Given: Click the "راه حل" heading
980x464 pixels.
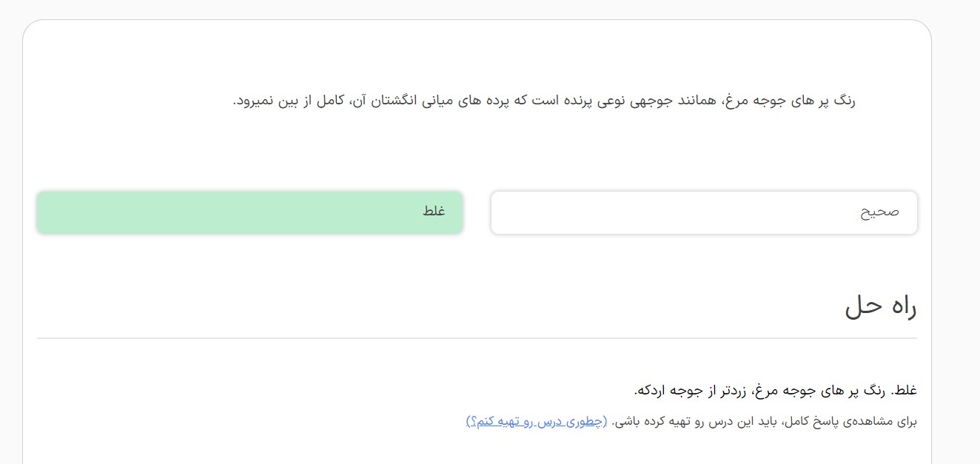Looking at the screenshot, I should pos(880,307).
